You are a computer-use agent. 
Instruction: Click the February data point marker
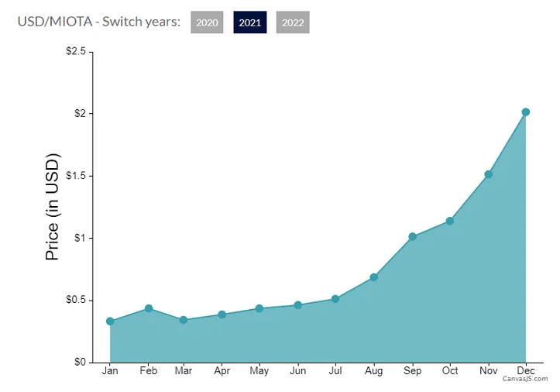[x=149, y=308]
